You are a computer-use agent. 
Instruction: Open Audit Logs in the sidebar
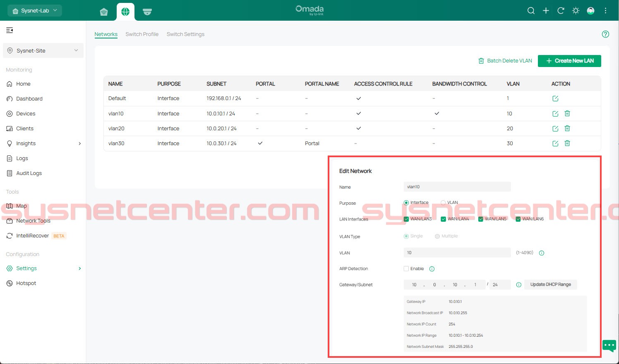click(x=29, y=173)
